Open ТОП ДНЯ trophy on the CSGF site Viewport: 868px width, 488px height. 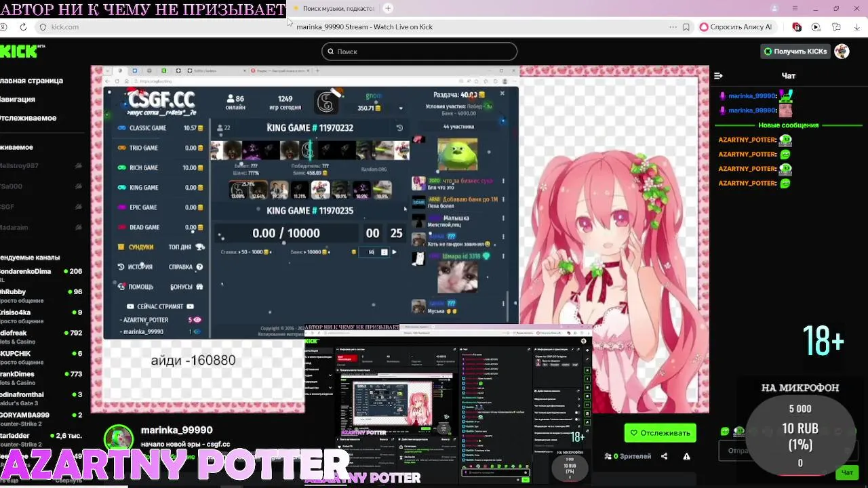tap(186, 247)
